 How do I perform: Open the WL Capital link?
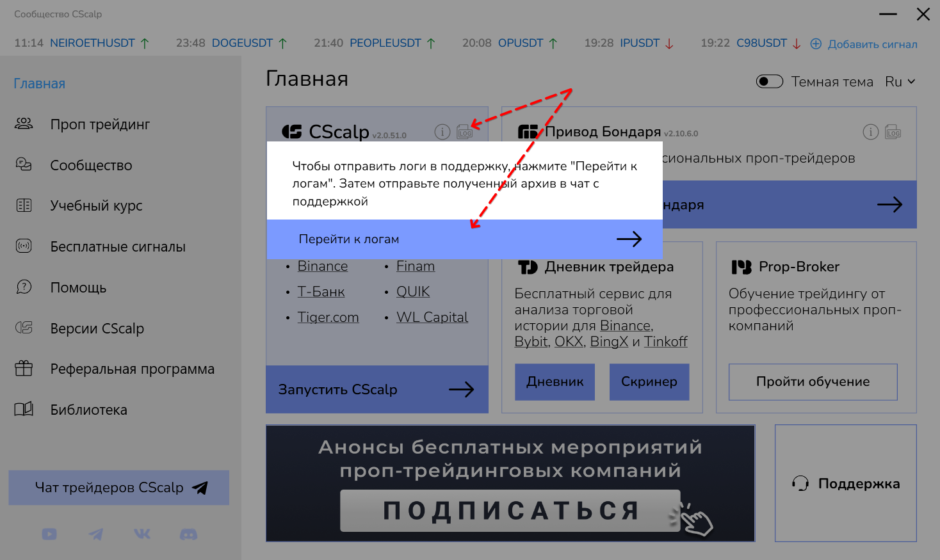coord(432,317)
